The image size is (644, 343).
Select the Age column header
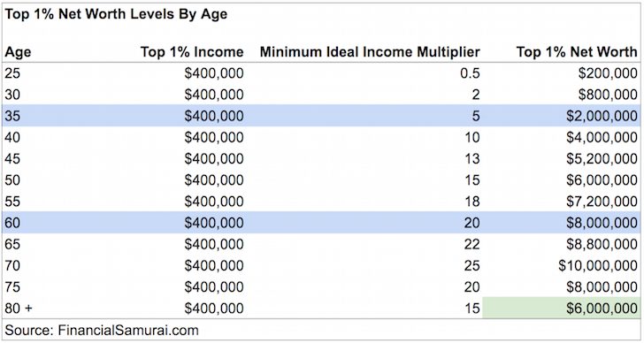tap(18, 52)
